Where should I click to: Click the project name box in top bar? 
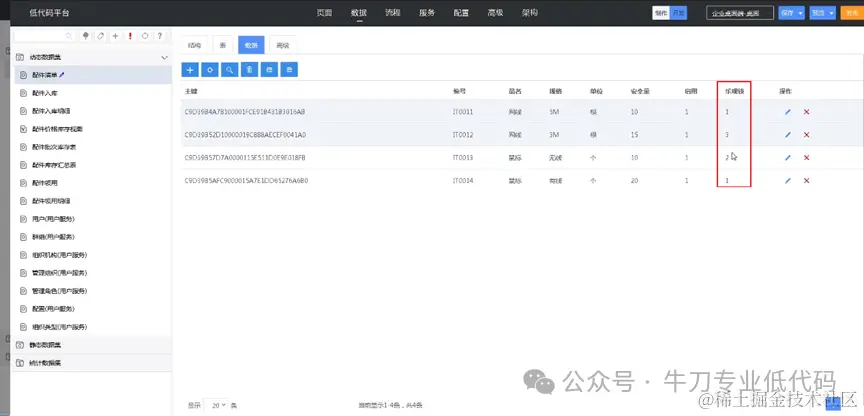click(x=740, y=13)
